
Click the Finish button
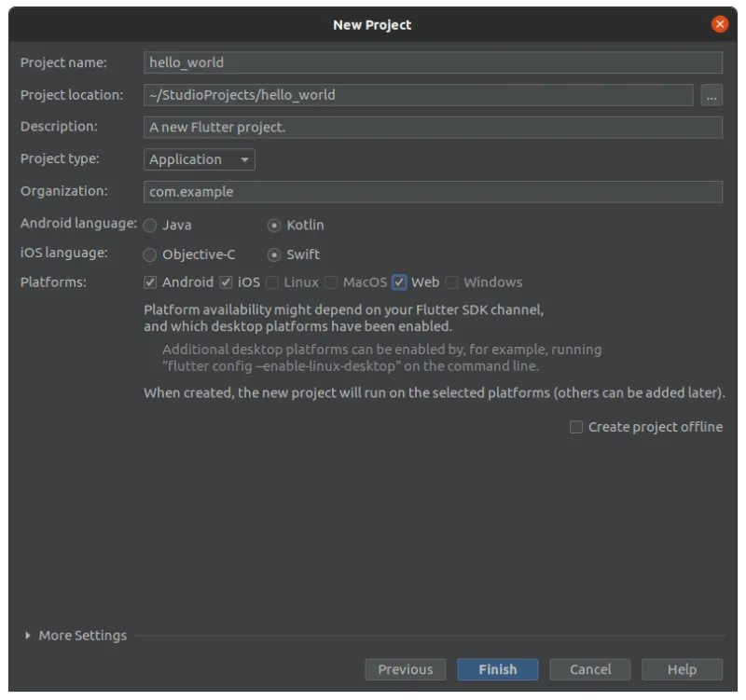pos(498,669)
